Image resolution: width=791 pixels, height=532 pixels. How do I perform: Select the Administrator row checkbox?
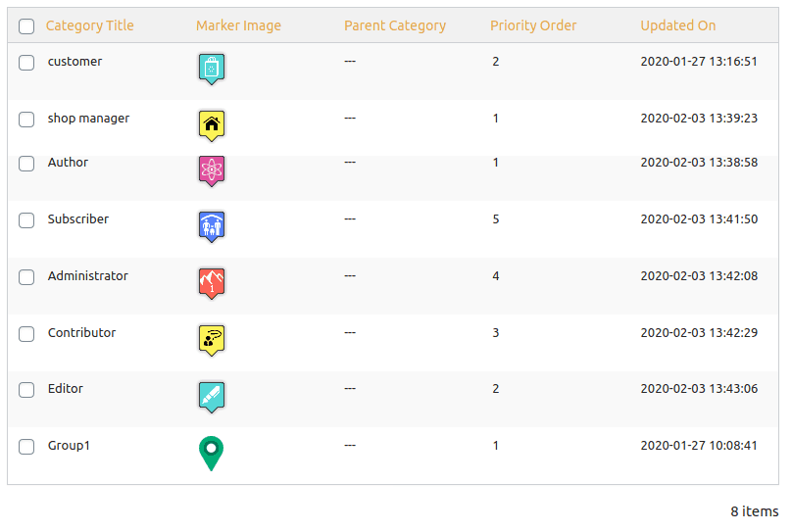[26, 277]
